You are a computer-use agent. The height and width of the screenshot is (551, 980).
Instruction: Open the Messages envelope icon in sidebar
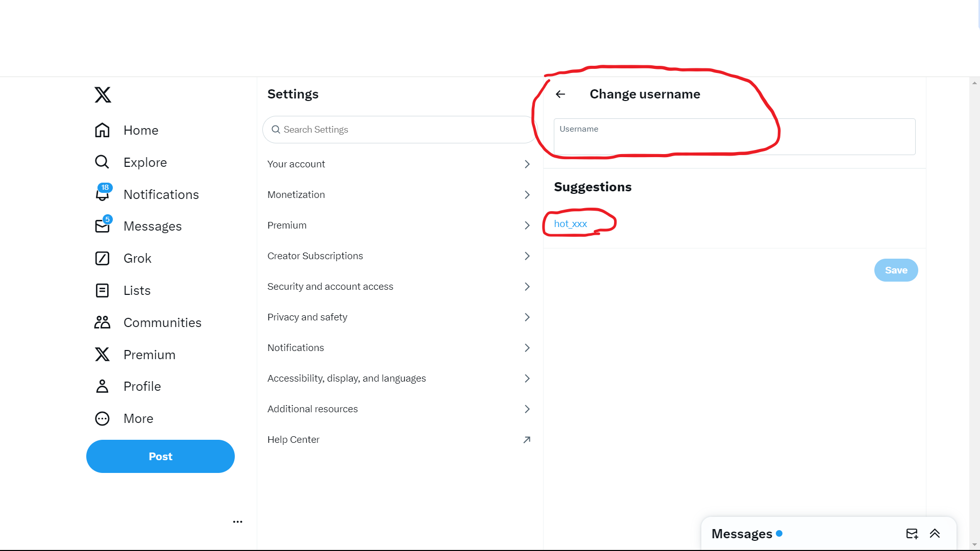[103, 226]
